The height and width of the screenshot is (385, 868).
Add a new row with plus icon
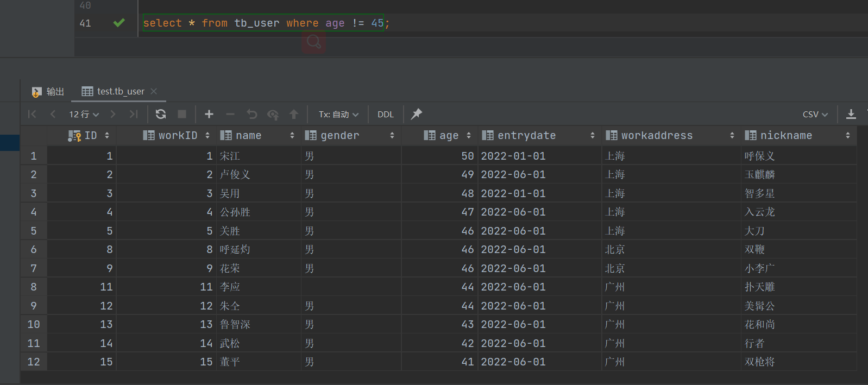[x=209, y=114]
